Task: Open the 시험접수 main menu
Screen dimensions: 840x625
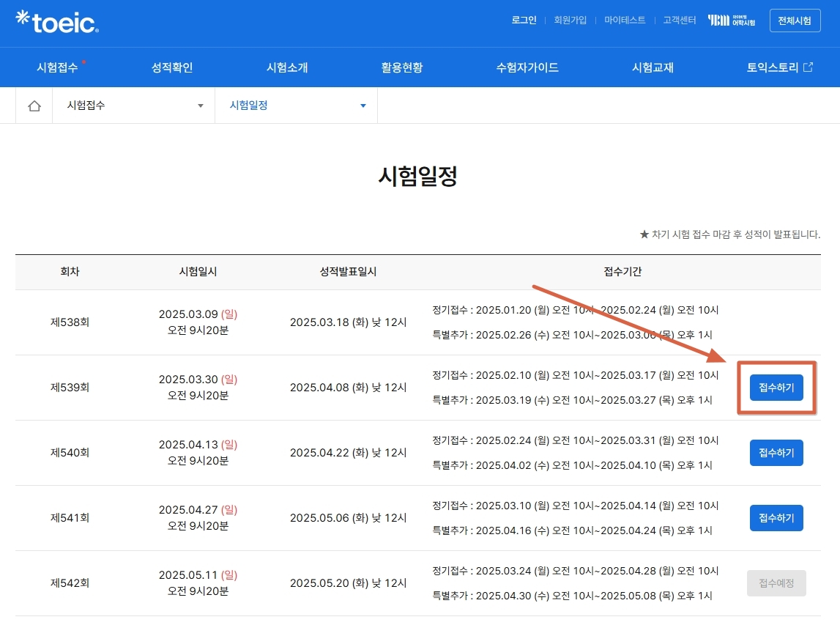Action: click(x=57, y=67)
